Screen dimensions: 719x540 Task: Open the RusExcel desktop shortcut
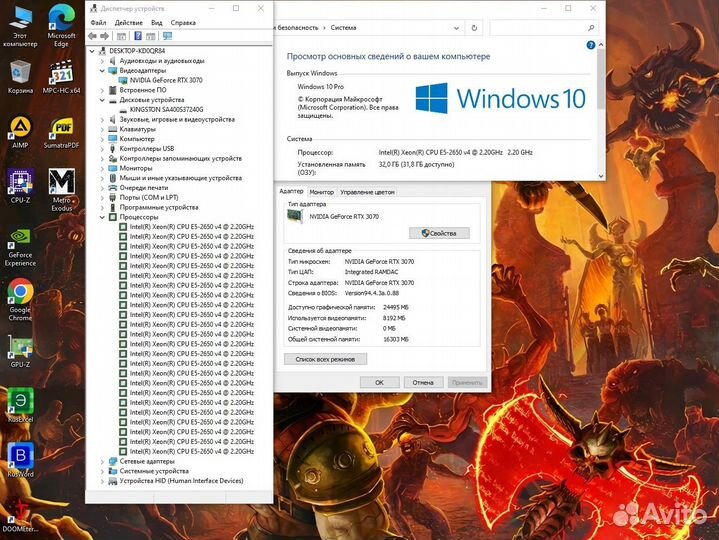click(20, 405)
